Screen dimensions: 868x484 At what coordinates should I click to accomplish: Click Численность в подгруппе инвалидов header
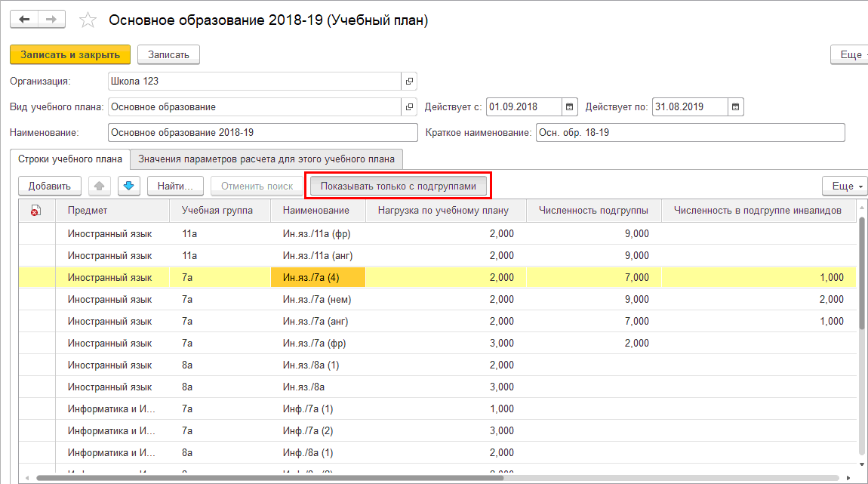(759, 211)
